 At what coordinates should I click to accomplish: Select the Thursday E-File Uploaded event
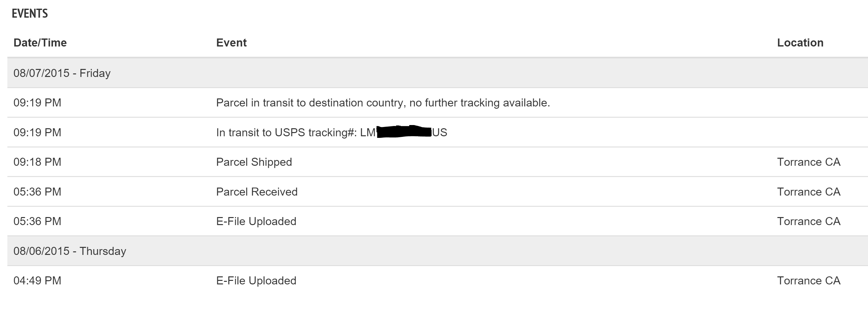tap(256, 281)
